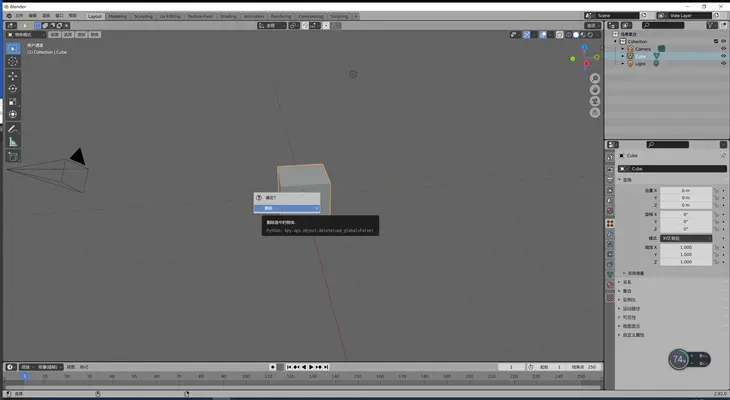
Task: Click the location X value field
Action: click(x=686, y=190)
